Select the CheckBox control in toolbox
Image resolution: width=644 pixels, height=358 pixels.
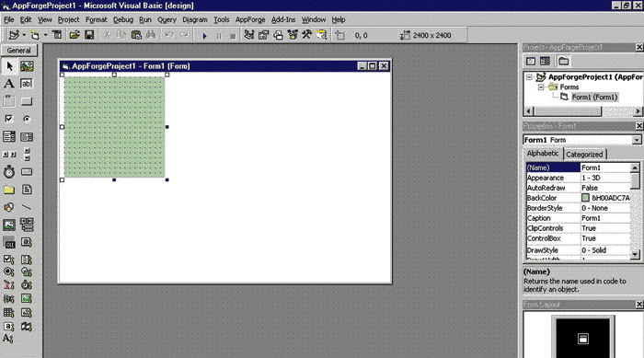pyautogui.click(x=8, y=119)
